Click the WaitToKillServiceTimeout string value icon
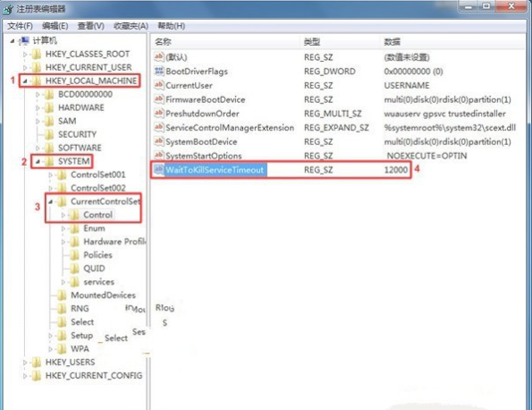The width and height of the screenshot is (532, 410). (x=159, y=169)
